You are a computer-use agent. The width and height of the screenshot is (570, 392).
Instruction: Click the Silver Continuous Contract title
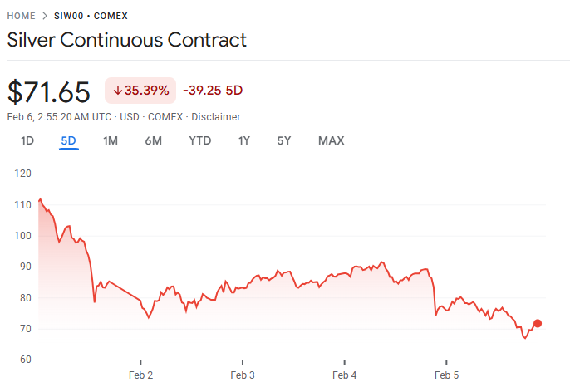pos(127,40)
